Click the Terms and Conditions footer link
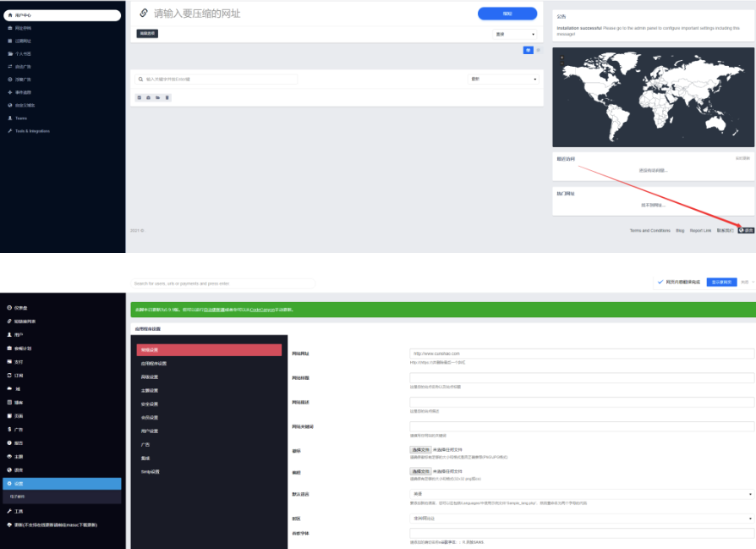This screenshot has width=756, height=549. click(x=650, y=231)
